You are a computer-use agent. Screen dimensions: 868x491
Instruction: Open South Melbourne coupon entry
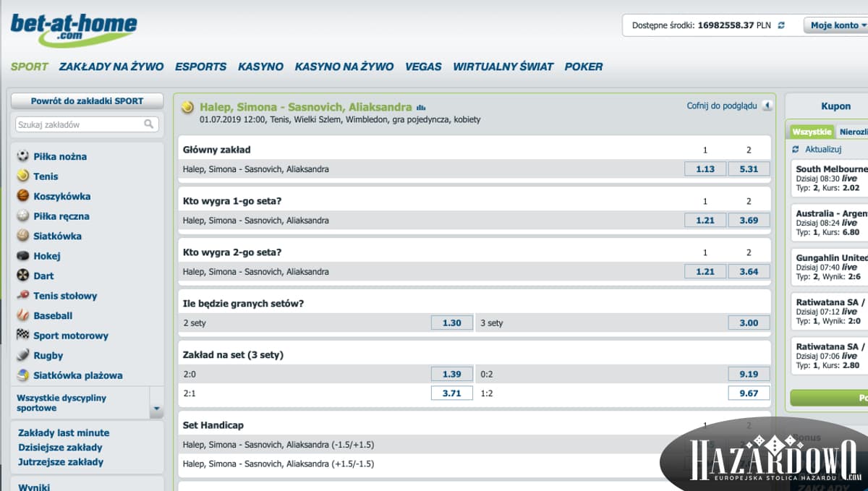(x=829, y=178)
